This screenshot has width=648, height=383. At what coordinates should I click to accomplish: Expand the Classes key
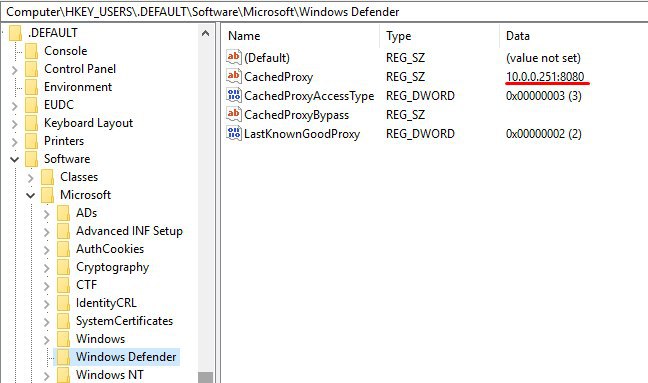tap(31, 178)
